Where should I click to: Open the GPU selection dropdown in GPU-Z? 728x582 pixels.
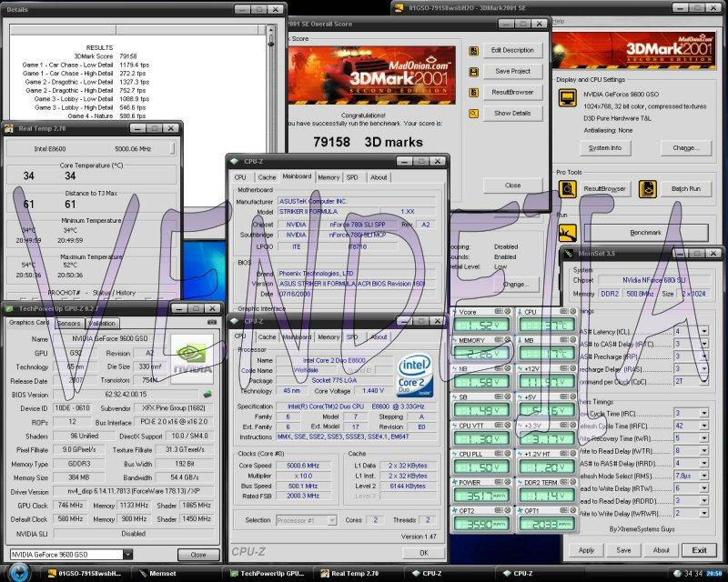tap(127, 554)
